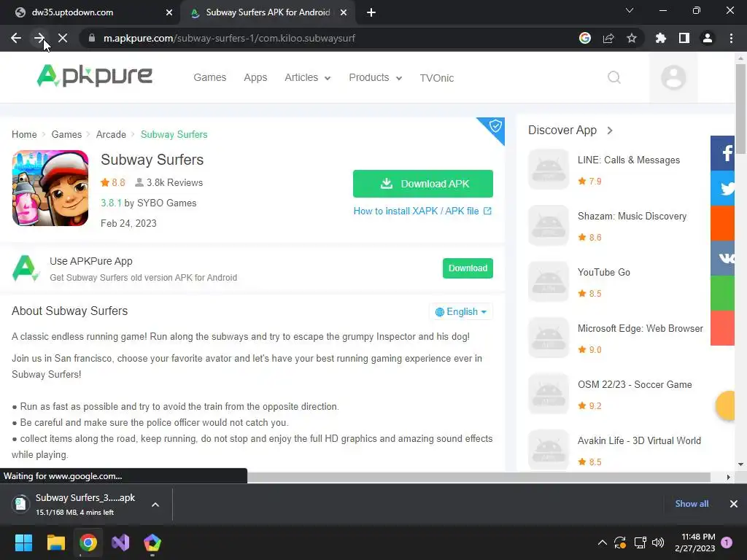Click the address bar URL
Image resolution: width=747 pixels, height=560 pixels.
point(229,38)
